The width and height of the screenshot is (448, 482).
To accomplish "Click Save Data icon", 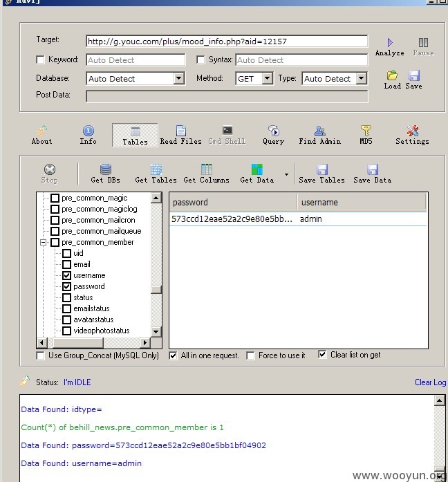I will pos(373,169).
